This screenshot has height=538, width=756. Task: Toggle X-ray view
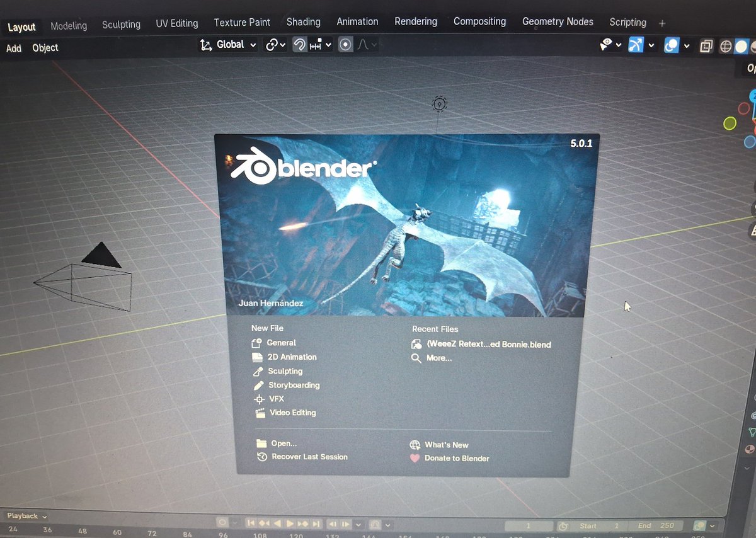pyautogui.click(x=706, y=46)
